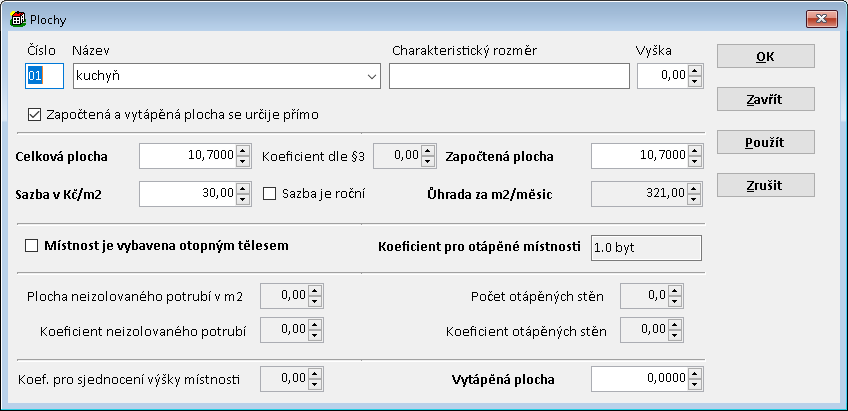Click the Charakteristický rozměr text field

(x=509, y=76)
